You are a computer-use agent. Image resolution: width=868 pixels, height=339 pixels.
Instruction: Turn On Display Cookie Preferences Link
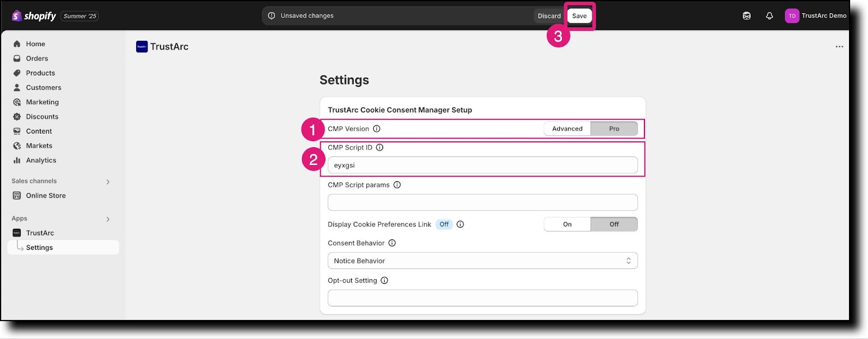click(x=567, y=224)
